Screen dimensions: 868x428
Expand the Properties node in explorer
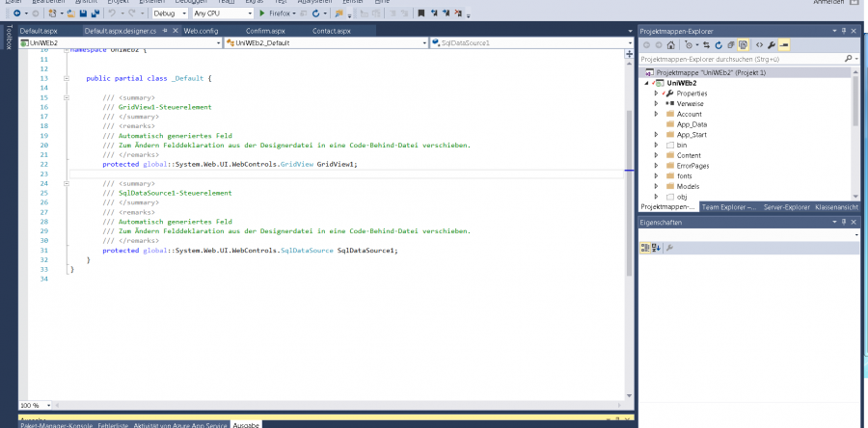point(656,94)
